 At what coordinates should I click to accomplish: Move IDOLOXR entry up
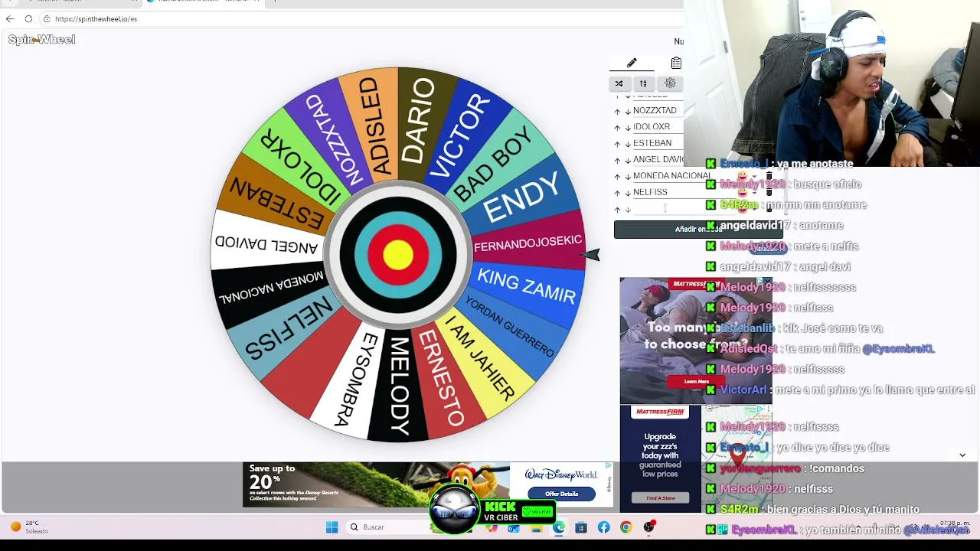617,128
